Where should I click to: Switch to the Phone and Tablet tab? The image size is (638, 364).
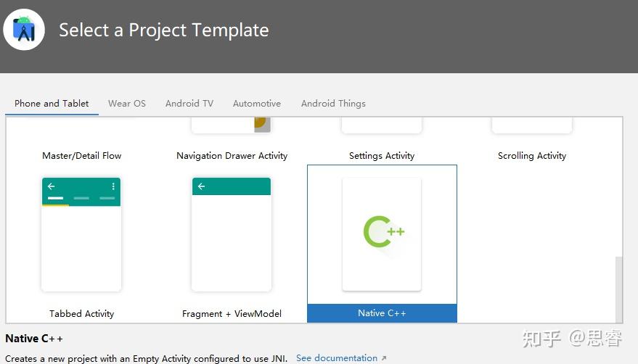pyautogui.click(x=52, y=104)
